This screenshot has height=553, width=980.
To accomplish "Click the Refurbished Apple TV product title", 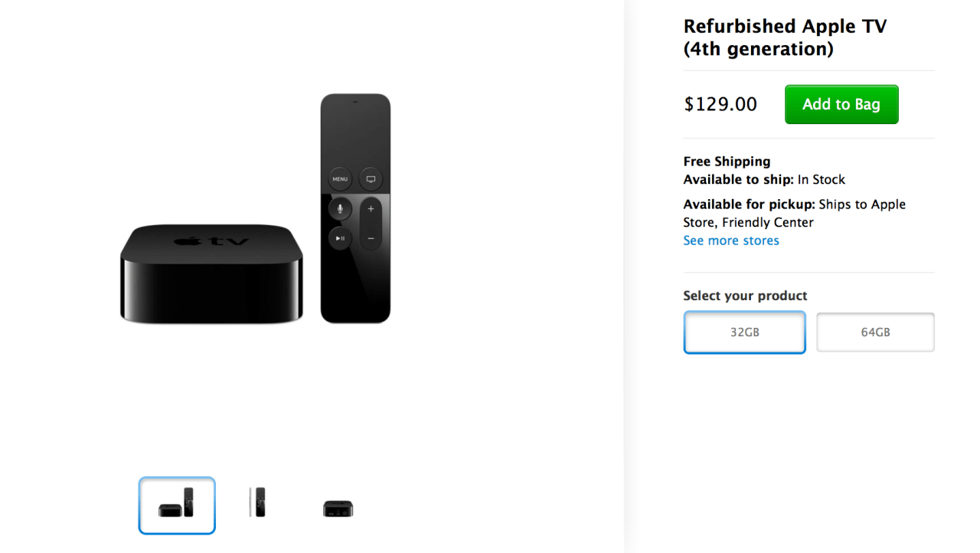I will [785, 38].
